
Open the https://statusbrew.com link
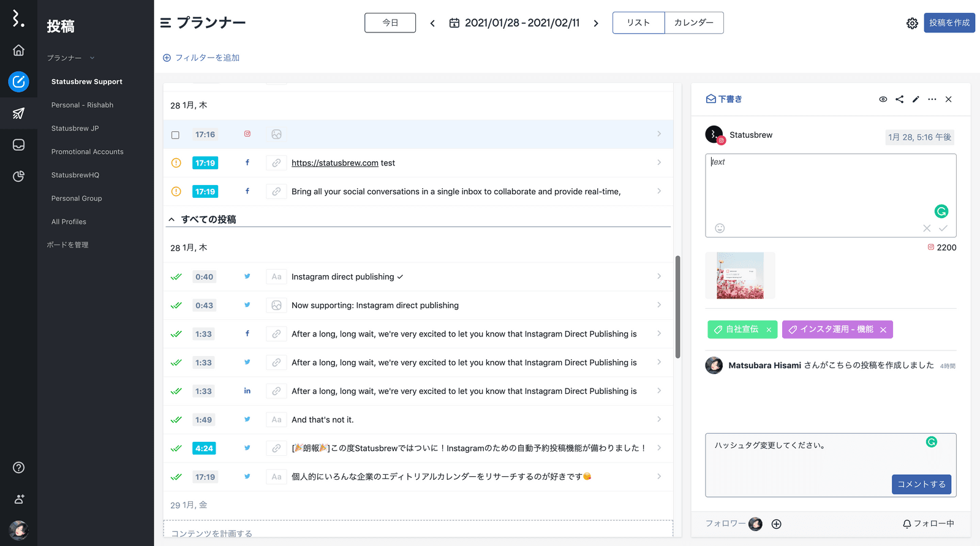coord(334,163)
